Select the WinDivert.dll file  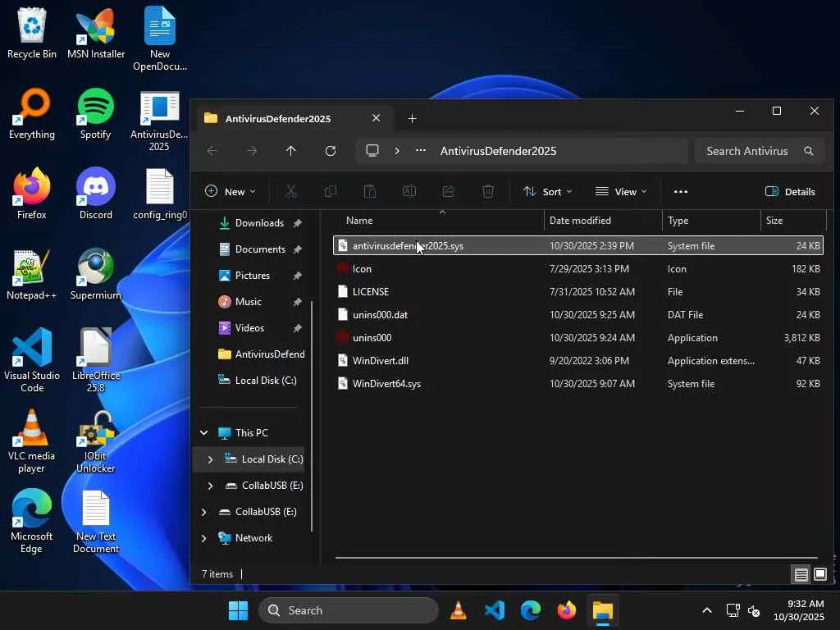coord(380,361)
